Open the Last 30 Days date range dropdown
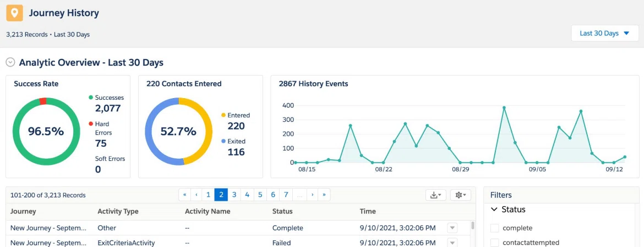This screenshot has height=247, width=644. [x=604, y=33]
